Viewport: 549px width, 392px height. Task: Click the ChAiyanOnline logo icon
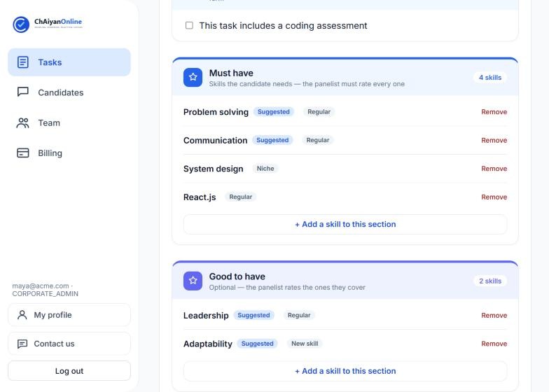click(21, 24)
